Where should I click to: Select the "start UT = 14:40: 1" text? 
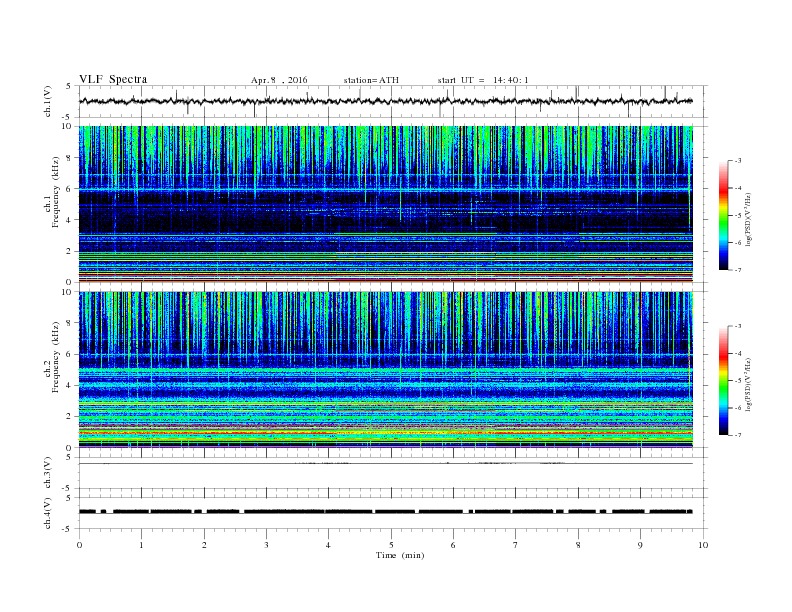pyautogui.click(x=483, y=80)
